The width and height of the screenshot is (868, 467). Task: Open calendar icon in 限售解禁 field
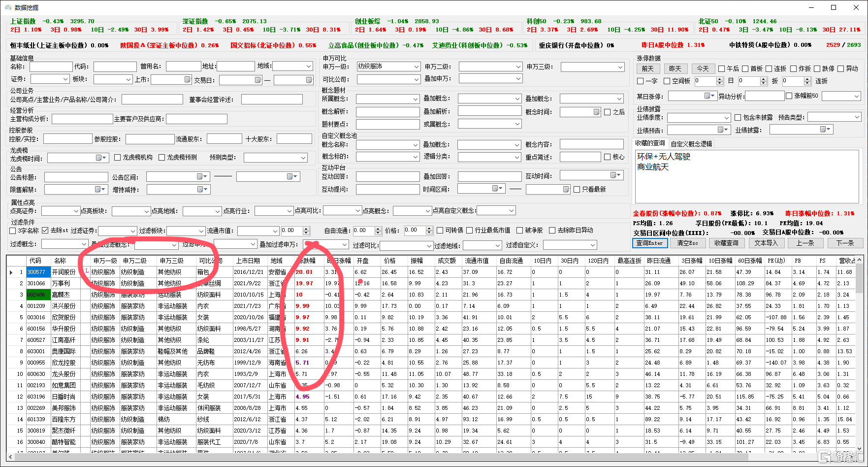(100, 189)
